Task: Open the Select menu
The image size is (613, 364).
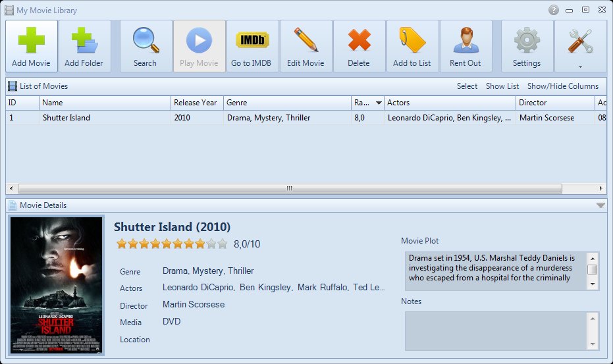Action: click(467, 86)
